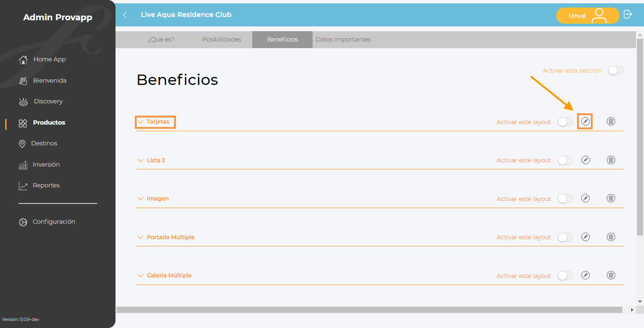Click the Inversión bar chart icon
The image size is (644, 328).
[23, 165]
